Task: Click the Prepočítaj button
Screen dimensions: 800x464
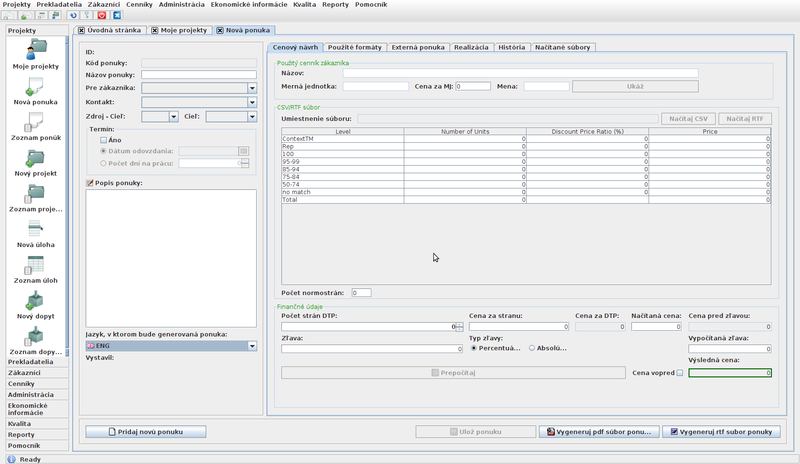Action: tap(453, 373)
